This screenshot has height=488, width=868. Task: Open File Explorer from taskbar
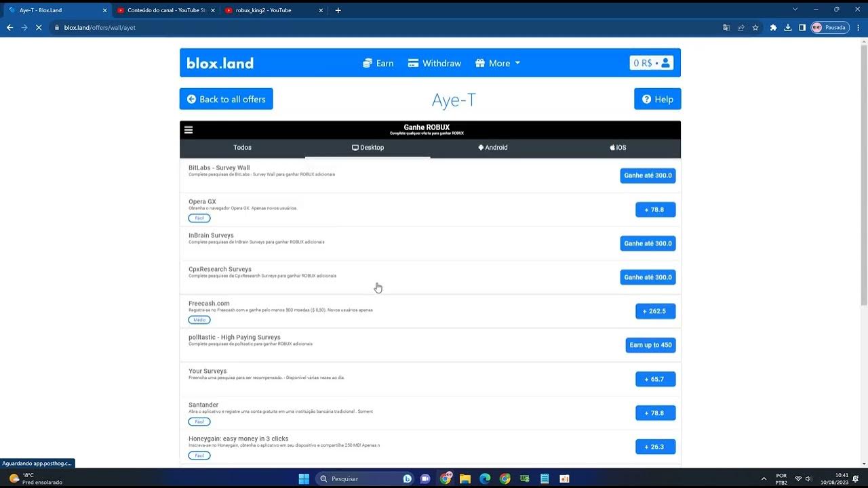pos(465,479)
